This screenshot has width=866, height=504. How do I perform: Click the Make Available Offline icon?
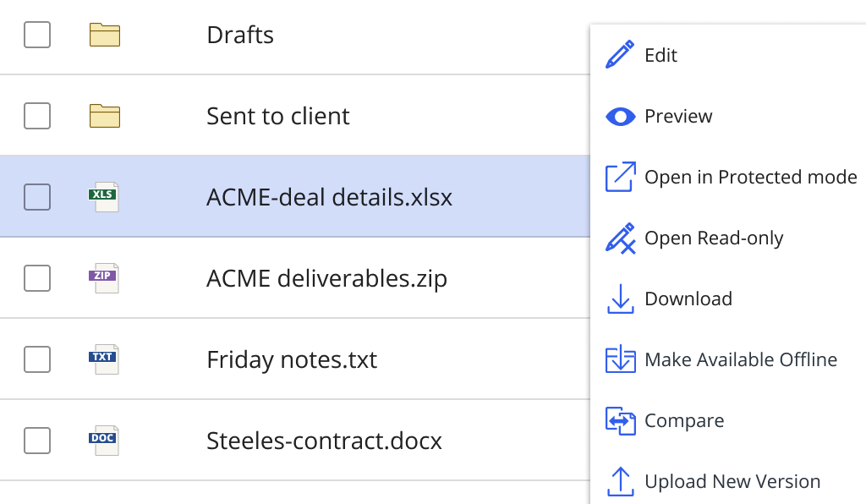620,360
